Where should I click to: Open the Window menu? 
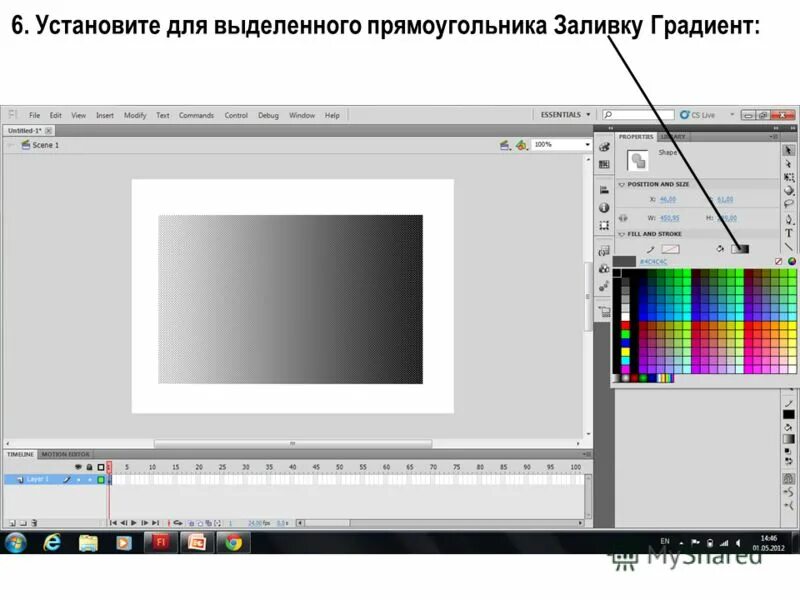click(x=302, y=115)
